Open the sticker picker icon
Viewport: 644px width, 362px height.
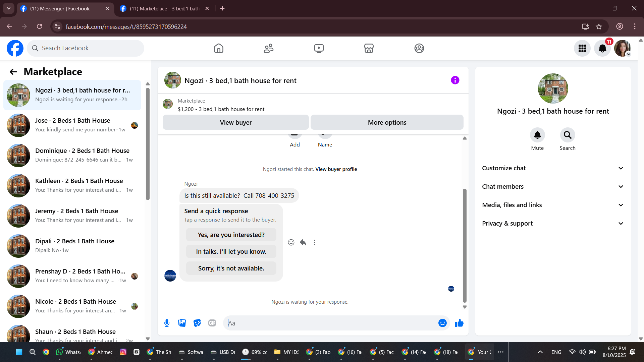pos(197,323)
